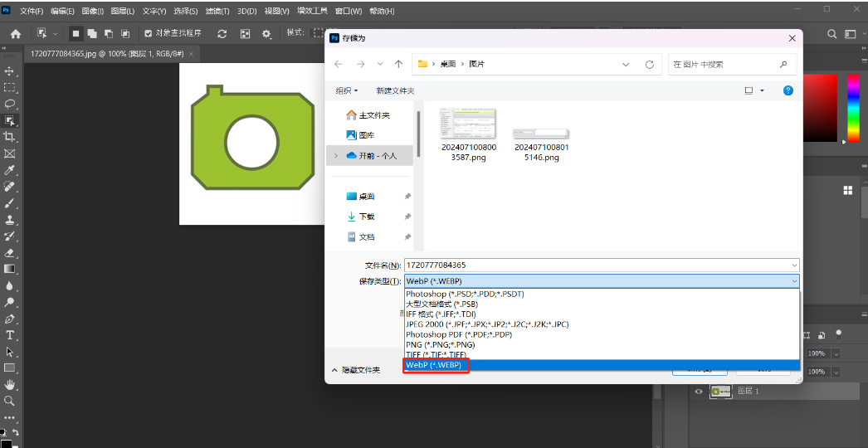Select the Crop tool

pyautogui.click(x=10, y=137)
